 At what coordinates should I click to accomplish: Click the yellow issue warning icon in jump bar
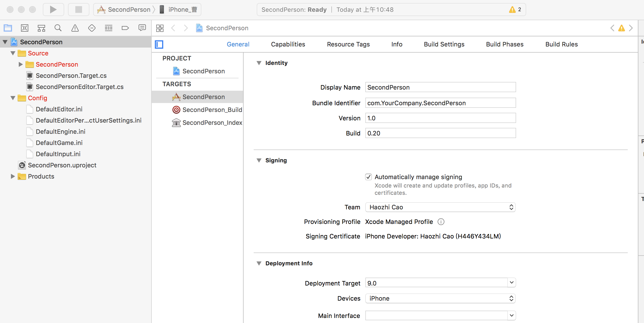pos(622,28)
